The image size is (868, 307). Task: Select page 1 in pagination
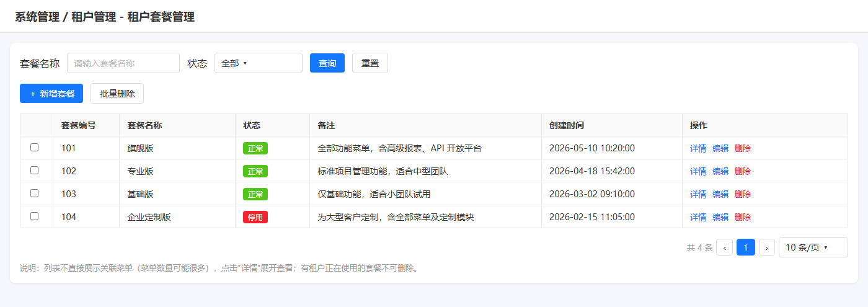tap(746, 247)
